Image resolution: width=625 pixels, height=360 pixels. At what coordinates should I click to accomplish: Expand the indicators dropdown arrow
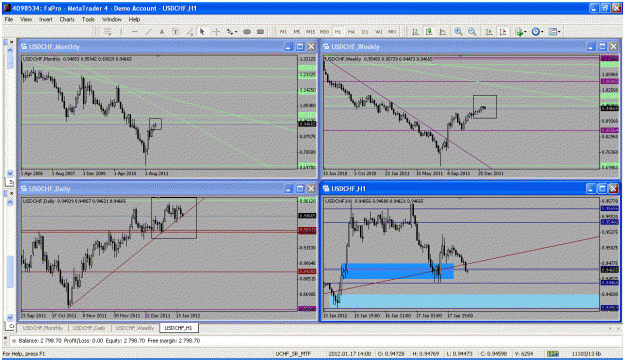tap(525, 32)
